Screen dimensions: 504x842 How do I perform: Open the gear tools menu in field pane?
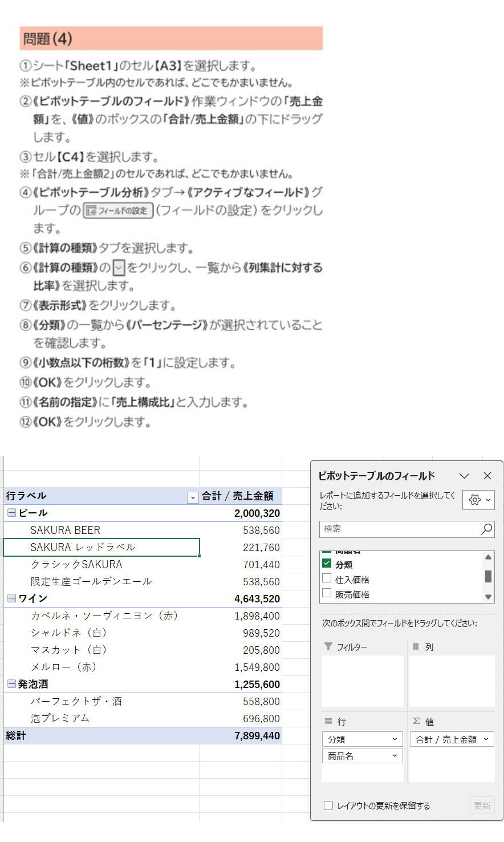[478, 500]
